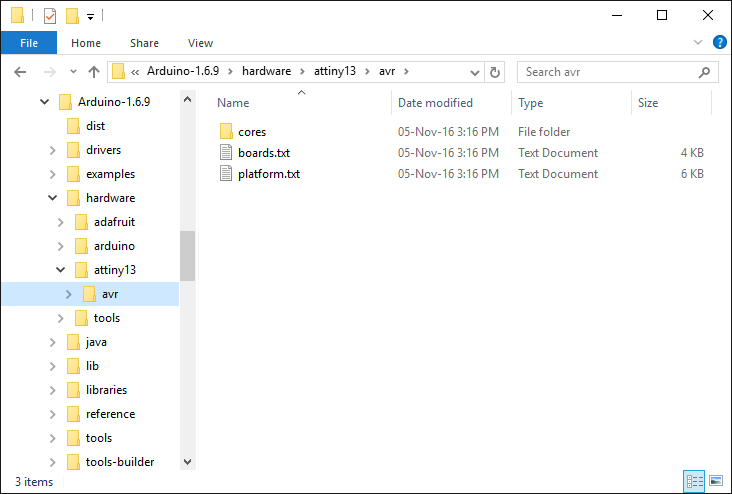This screenshot has height=494, width=732.
Task: Expand the avr folder in tree
Action: click(68, 294)
